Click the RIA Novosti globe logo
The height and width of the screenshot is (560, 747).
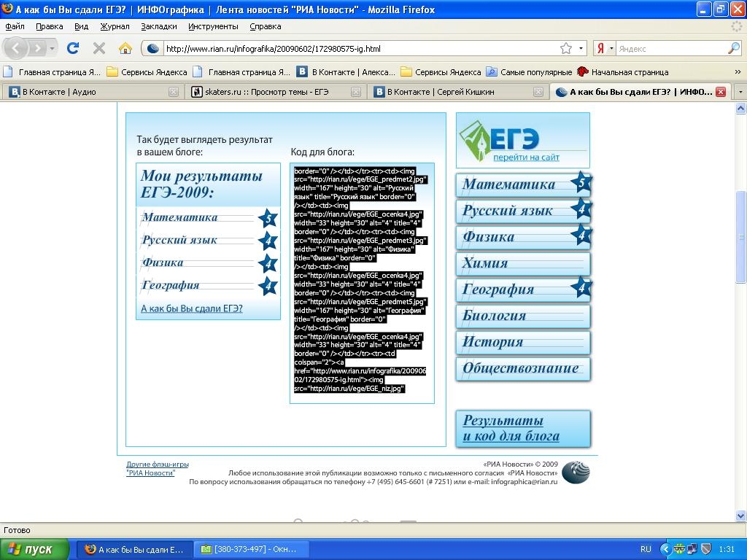(x=575, y=472)
